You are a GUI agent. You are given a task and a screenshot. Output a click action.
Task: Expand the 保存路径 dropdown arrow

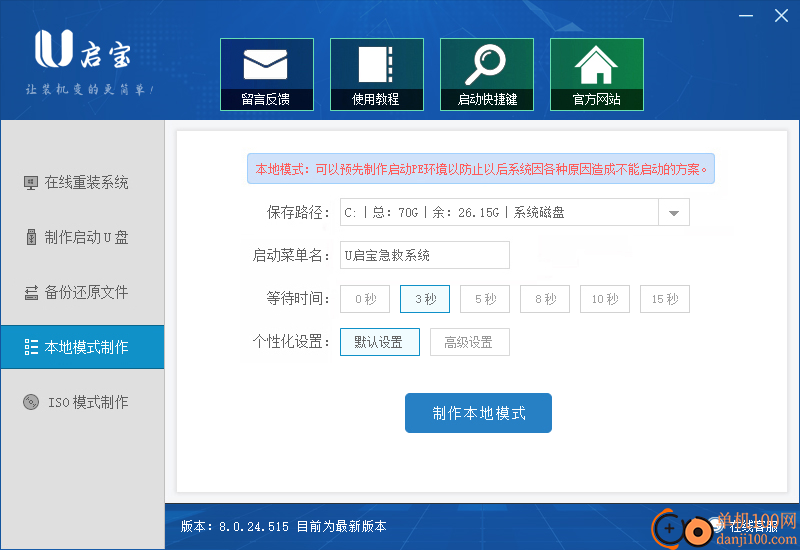coord(673,212)
